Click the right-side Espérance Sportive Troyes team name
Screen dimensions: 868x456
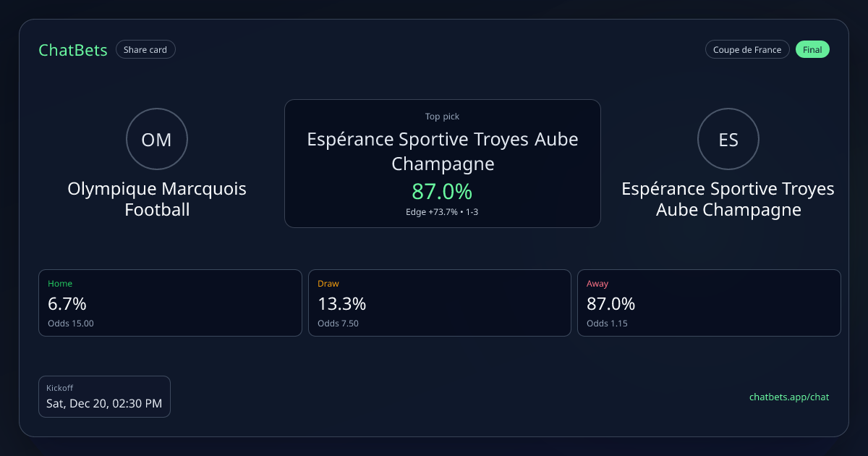coord(728,199)
